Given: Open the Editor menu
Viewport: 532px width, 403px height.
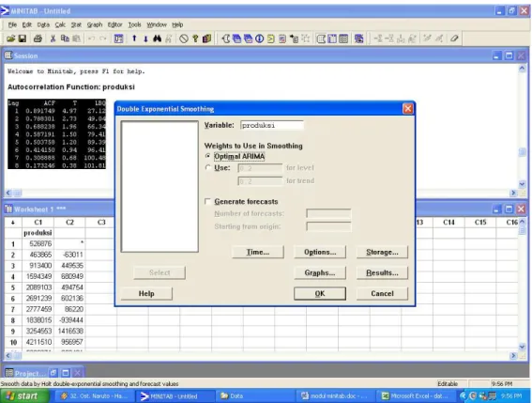Looking at the screenshot, I should pos(114,24).
